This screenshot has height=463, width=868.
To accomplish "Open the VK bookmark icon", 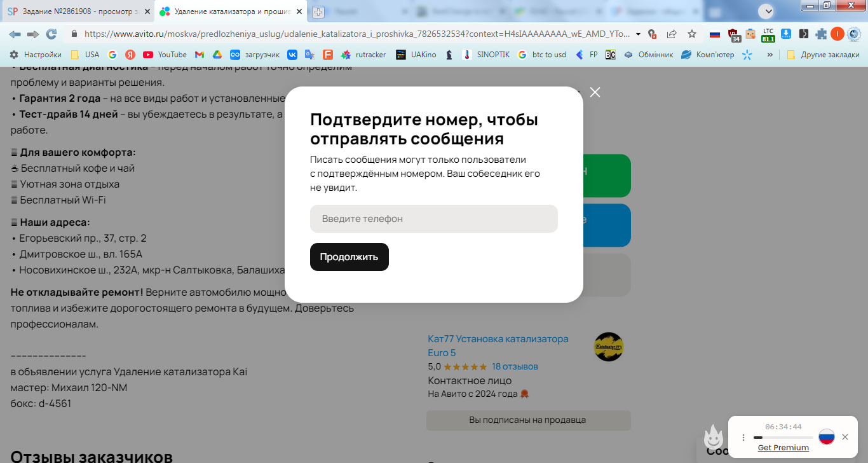I will [x=292, y=55].
